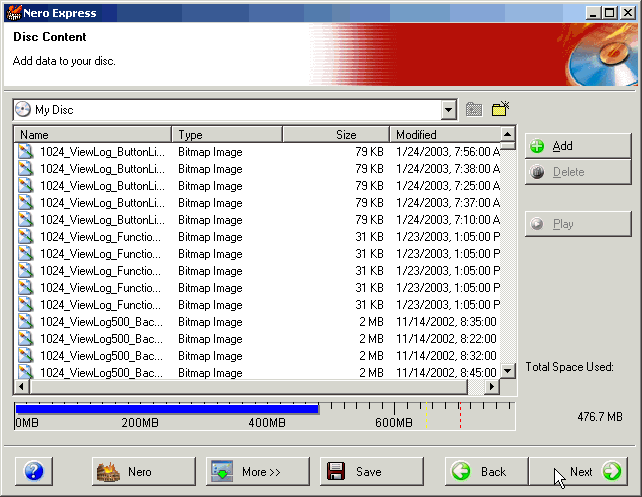Select the ViewLog500_Bac file modified 8:45:00
Image resolution: width=642 pixels, height=497 pixels.
tap(258, 372)
